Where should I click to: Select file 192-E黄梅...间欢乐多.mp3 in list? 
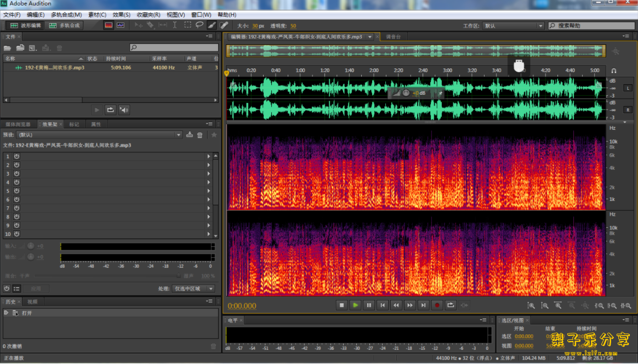click(54, 67)
